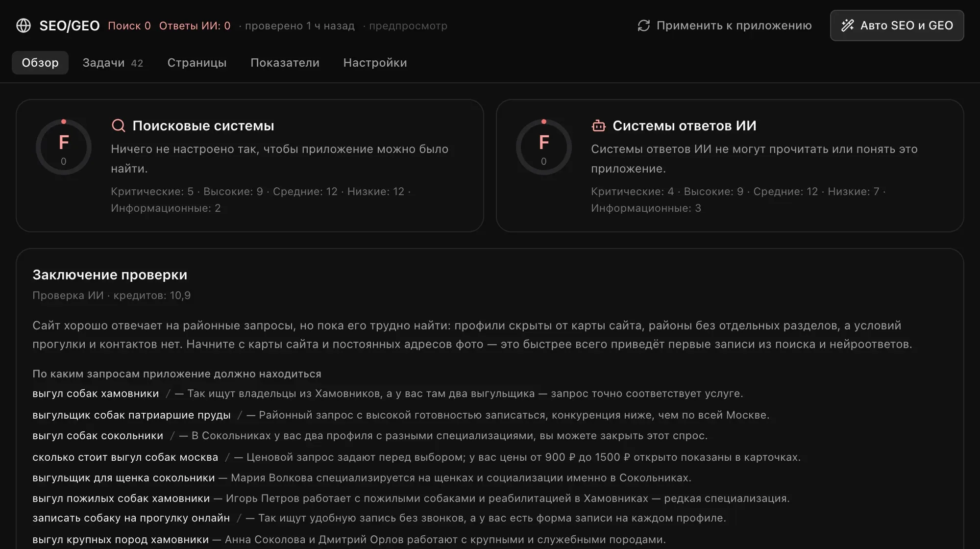Click the Применить к приложению button
Screen dimensions: 980x549
[x=724, y=25]
